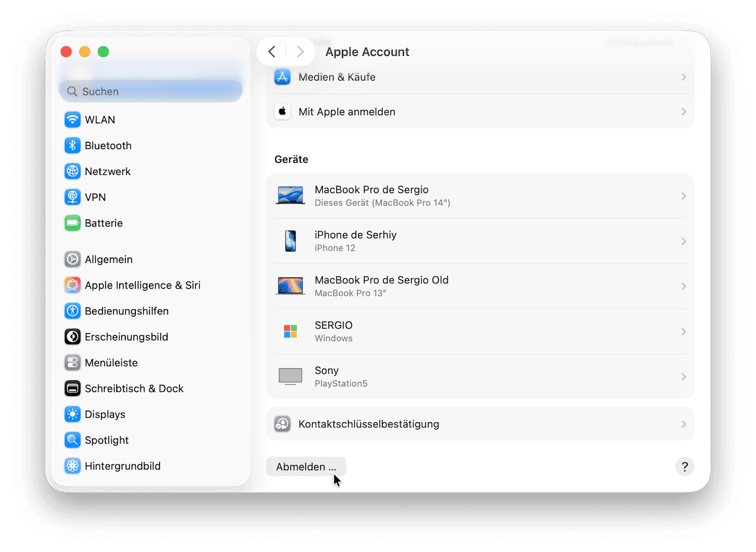Screen dimensions: 756x552
Task: Click the iPhone de Serhiy phone icon
Action: 291,241
